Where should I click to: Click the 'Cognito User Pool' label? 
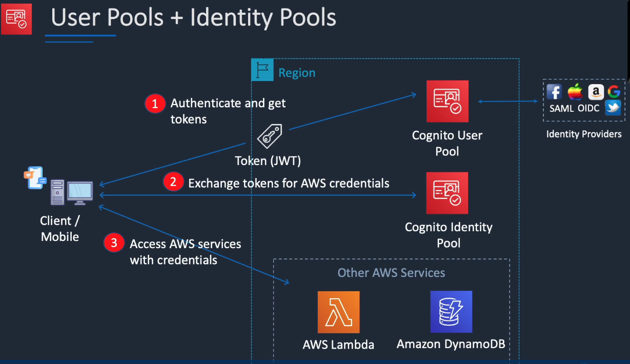pos(448,144)
